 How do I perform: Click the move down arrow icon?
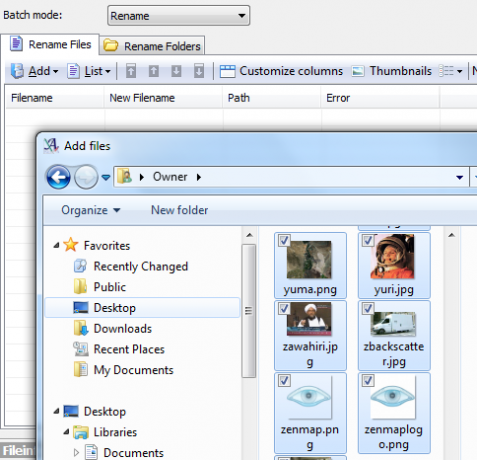pos(176,71)
